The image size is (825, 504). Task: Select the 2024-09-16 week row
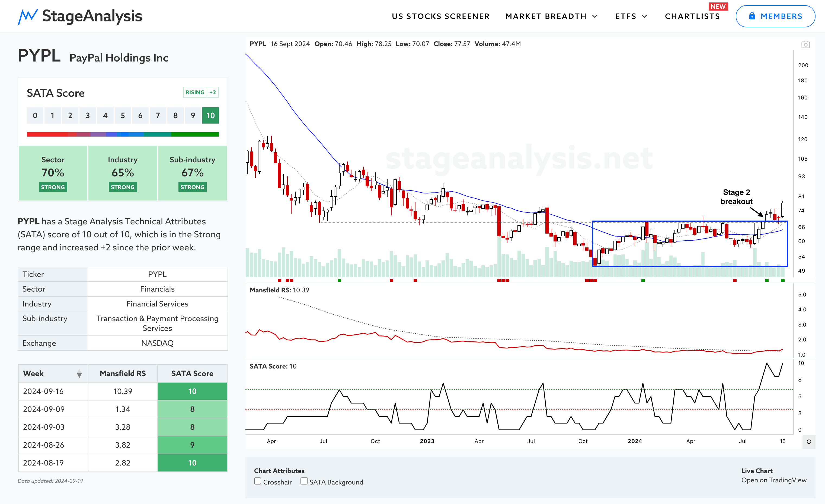pyautogui.click(x=123, y=391)
